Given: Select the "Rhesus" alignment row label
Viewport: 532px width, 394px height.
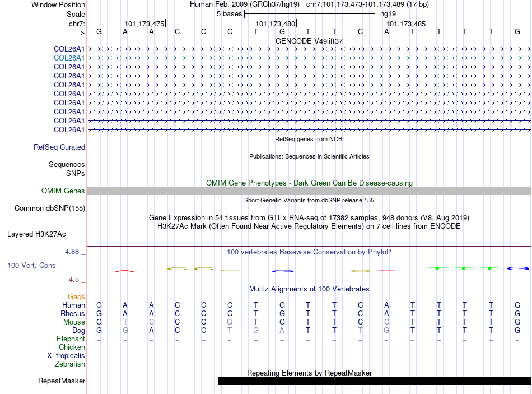Looking at the screenshot, I should pos(73,313).
